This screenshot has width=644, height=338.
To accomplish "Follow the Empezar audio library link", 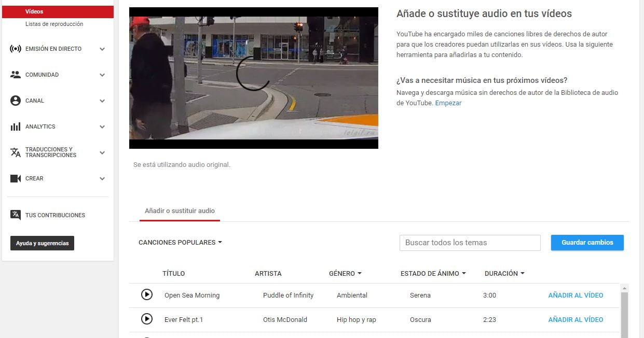I will 448,103.
